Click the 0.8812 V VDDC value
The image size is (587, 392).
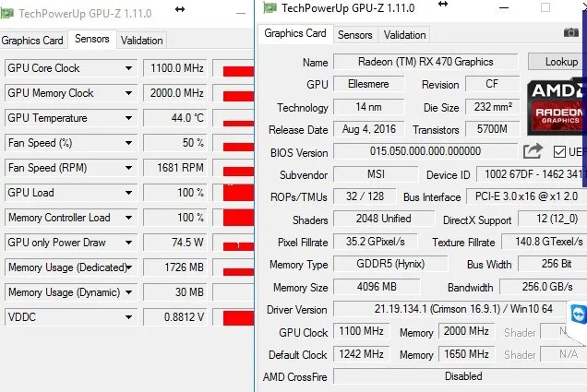tap(174, 317)
